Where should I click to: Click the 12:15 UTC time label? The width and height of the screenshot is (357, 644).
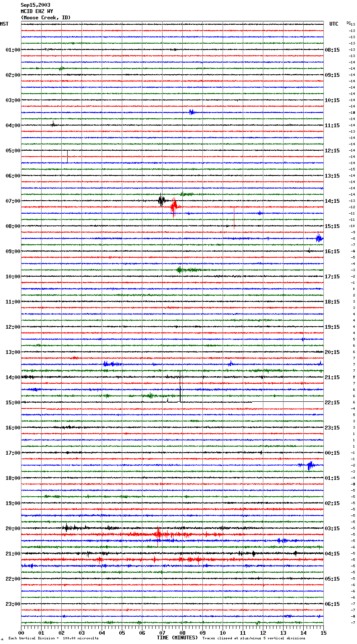(332, 151)
